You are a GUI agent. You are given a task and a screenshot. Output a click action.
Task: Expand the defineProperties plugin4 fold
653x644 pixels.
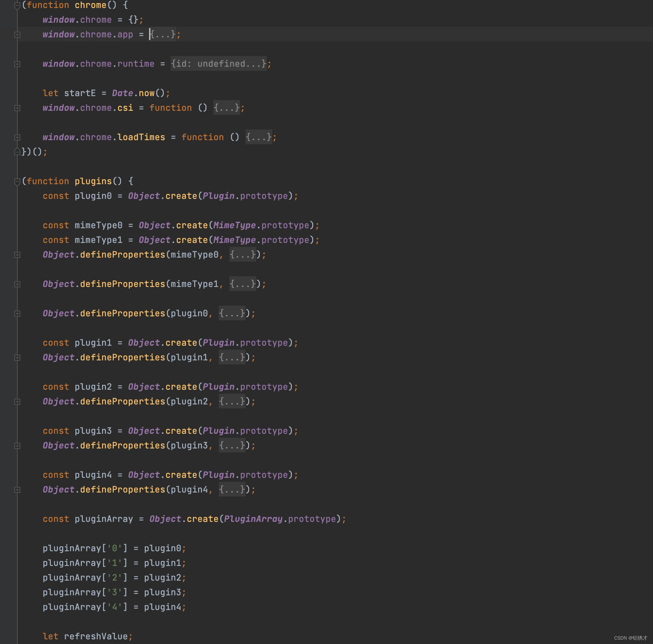tap(17, 490)
